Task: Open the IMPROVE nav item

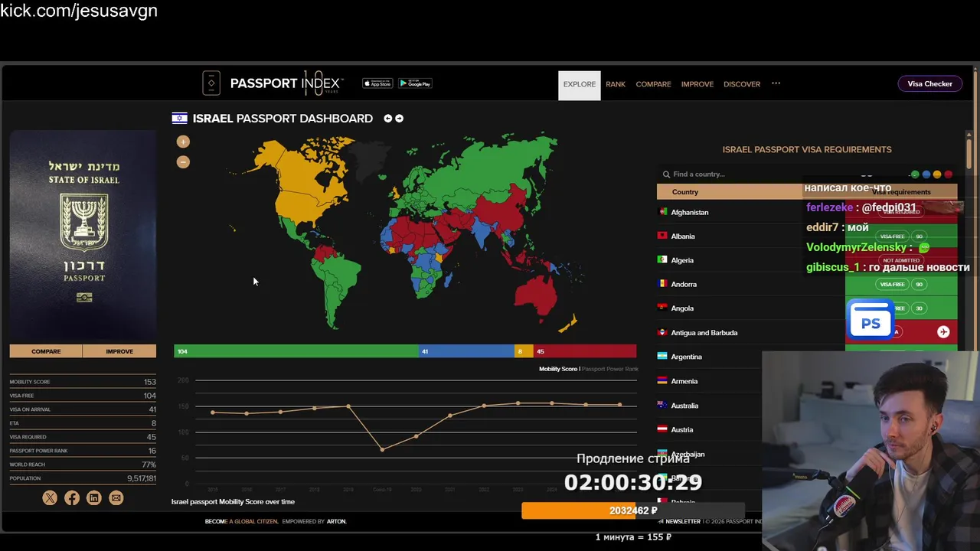Action: pos(697,84)
